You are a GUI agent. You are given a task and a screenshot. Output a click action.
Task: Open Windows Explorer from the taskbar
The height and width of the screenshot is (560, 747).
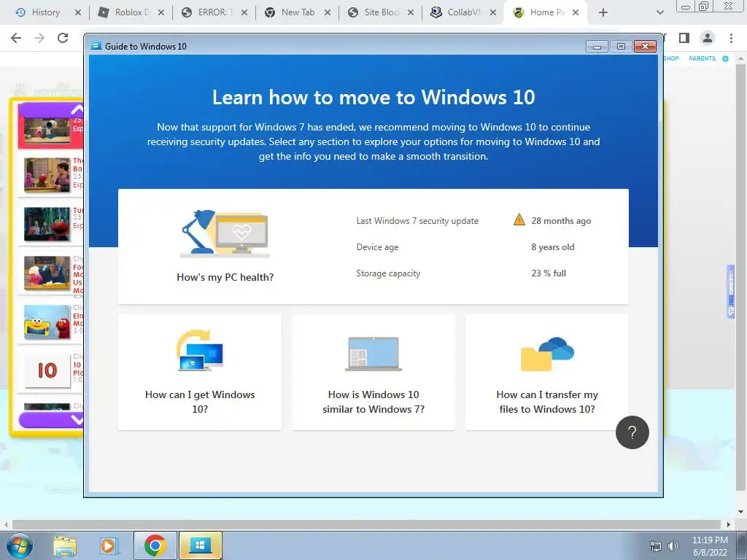click(x=65, y=546)
